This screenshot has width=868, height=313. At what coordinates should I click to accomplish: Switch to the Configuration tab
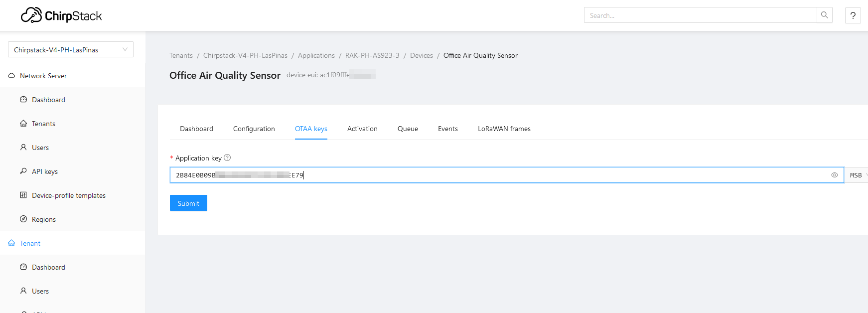pos(254,129)
